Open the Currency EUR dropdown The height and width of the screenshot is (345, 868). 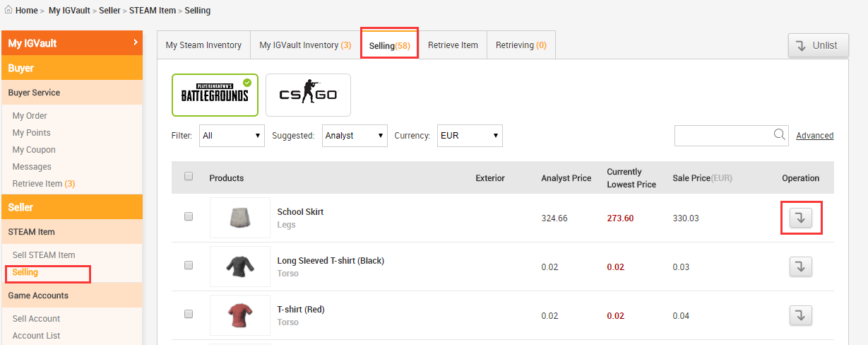[x=470, y=136]
